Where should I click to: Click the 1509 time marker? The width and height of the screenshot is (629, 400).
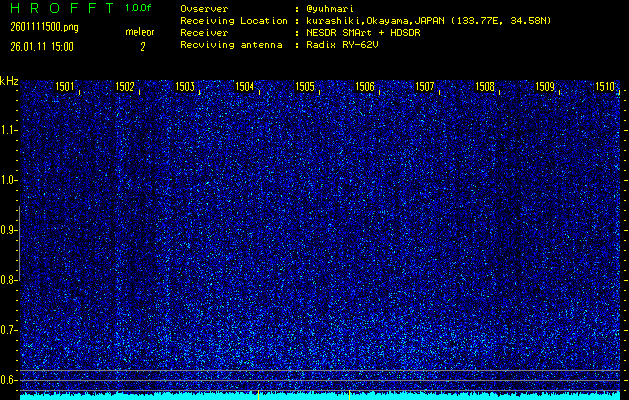pos(545,87)
